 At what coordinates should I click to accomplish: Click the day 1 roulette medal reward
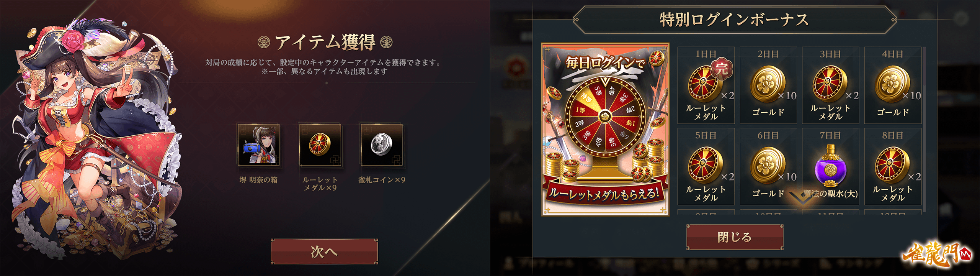click(x=706, y=85)
